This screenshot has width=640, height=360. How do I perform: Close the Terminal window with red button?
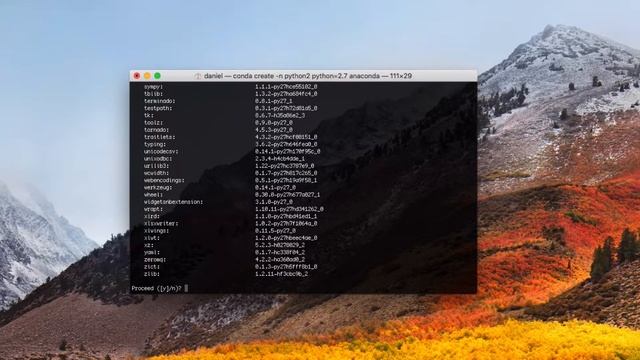coord(137,76)
